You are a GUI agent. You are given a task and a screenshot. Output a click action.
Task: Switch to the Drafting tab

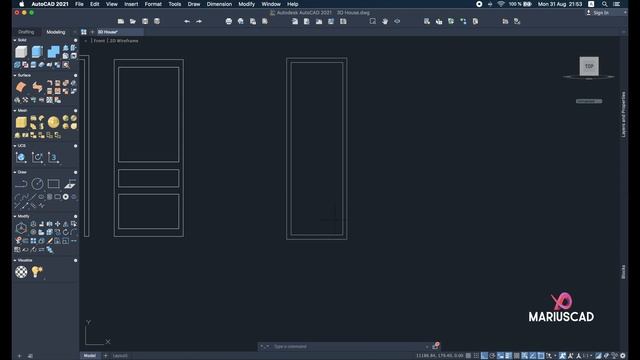(26, 32)
